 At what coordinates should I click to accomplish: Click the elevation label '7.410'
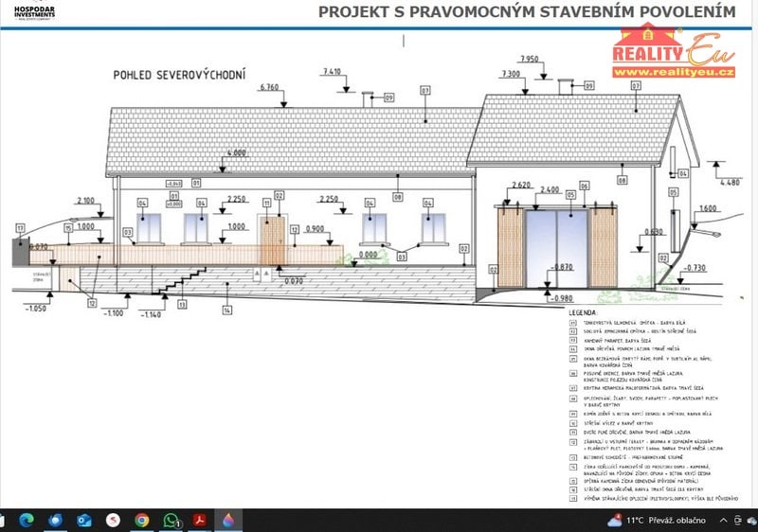pos(333,71)
